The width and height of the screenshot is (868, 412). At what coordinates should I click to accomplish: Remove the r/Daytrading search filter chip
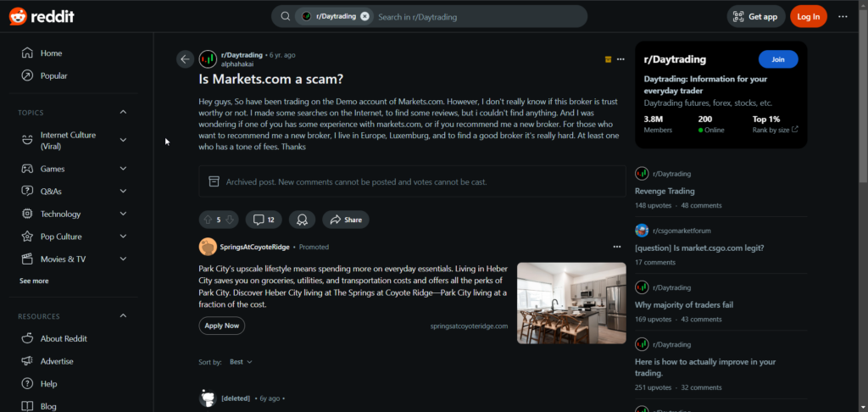(364, 17)
